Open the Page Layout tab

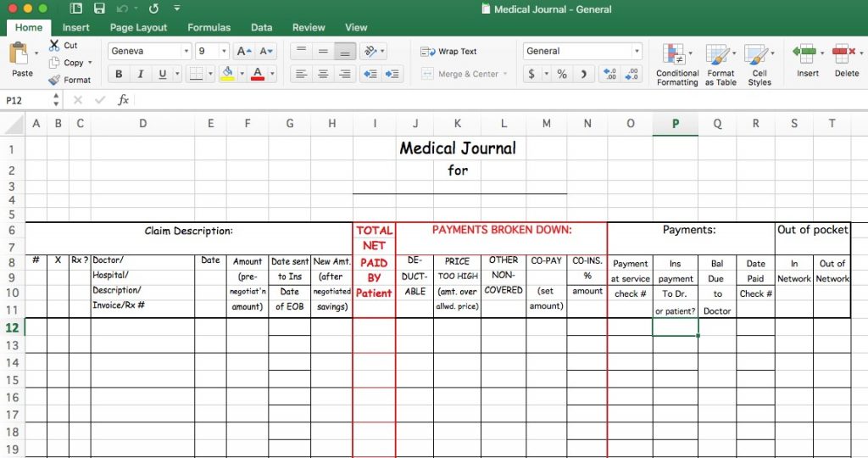point(138,27)
